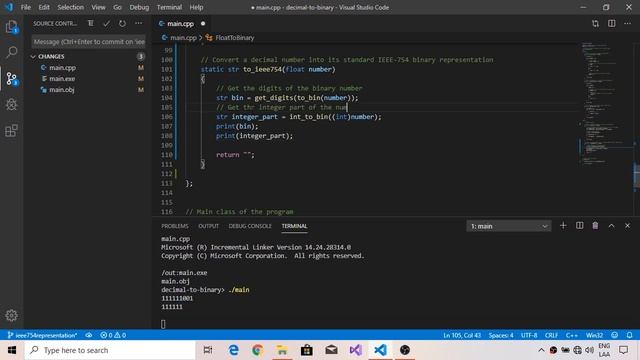Open the Windows Start menu
The width and height of the screenshot is (640, 360).
click(x=12, y=350)
